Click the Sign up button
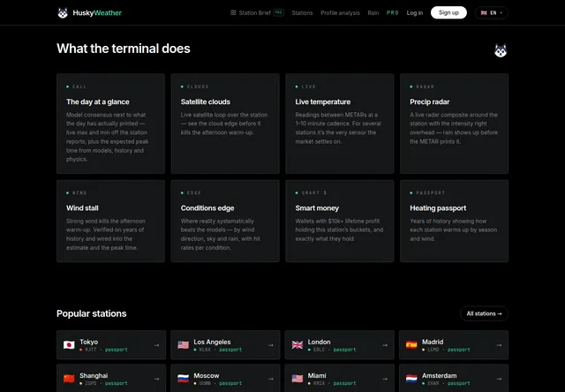565x392 pixels. pos(448,12)
